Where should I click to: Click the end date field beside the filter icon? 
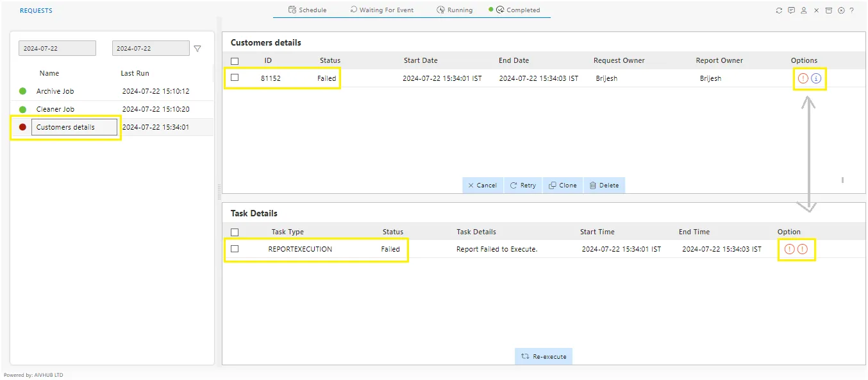[151, 48]
